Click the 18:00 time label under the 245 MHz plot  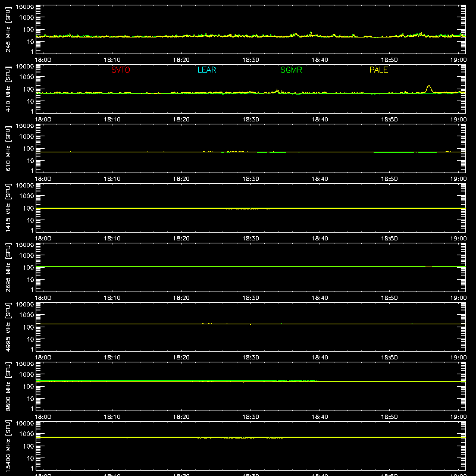click(x=43, y=60)
